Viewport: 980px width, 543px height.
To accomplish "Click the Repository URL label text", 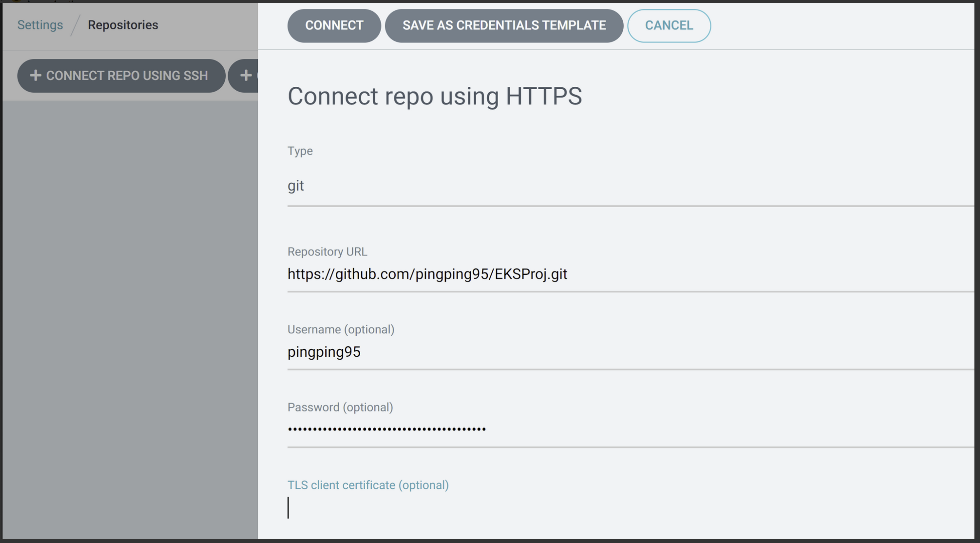I will click(x=327, y=252).
